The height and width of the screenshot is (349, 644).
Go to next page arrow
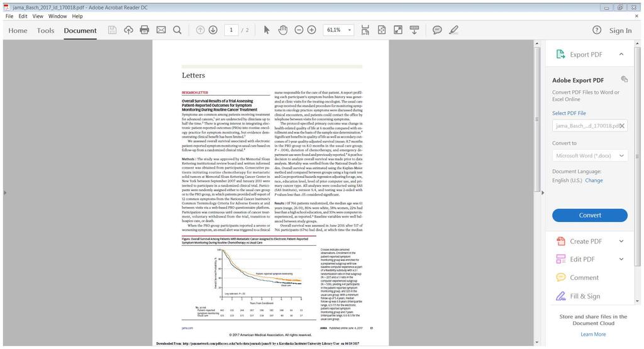pyautogui.click(x=213, y=30)
